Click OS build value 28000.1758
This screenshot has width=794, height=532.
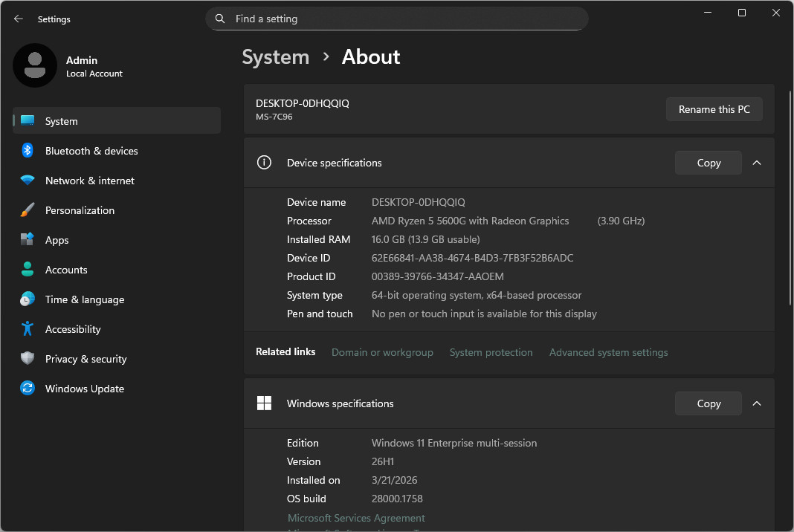pos(397,499)
